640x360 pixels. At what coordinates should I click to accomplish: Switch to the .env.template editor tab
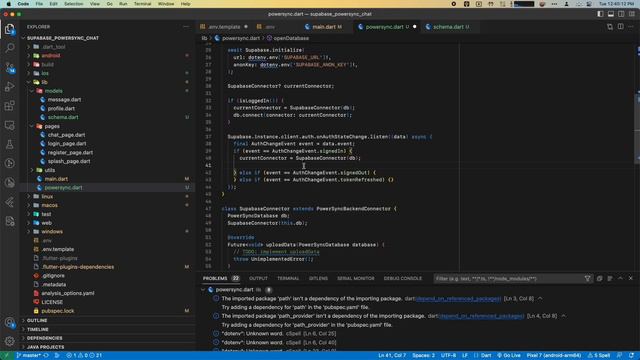point(224,27)
